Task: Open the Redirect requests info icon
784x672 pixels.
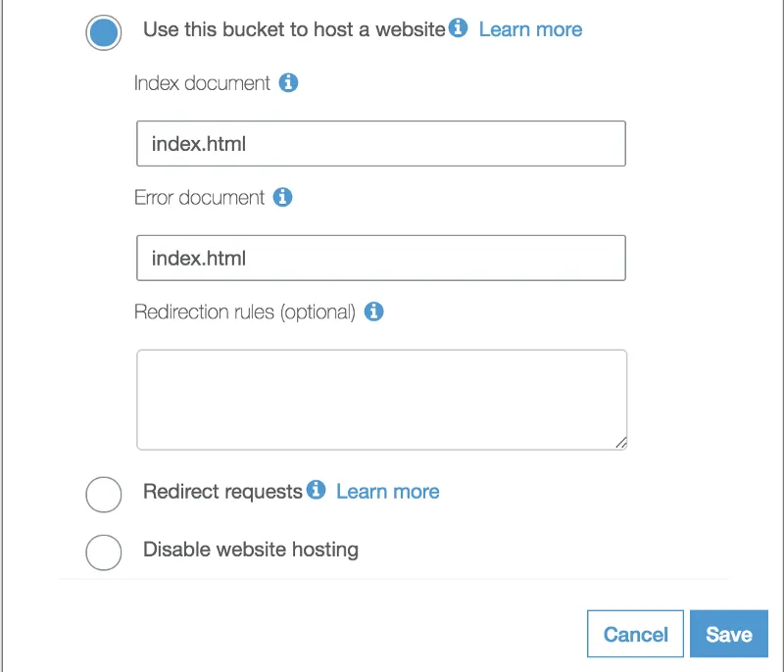Action: click(x=316, y=490)
